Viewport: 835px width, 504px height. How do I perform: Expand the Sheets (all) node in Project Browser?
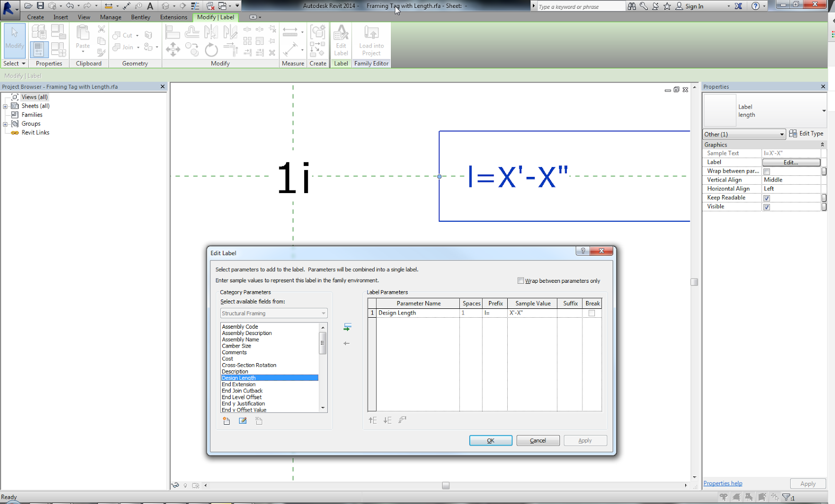click(x=5, y=105)
